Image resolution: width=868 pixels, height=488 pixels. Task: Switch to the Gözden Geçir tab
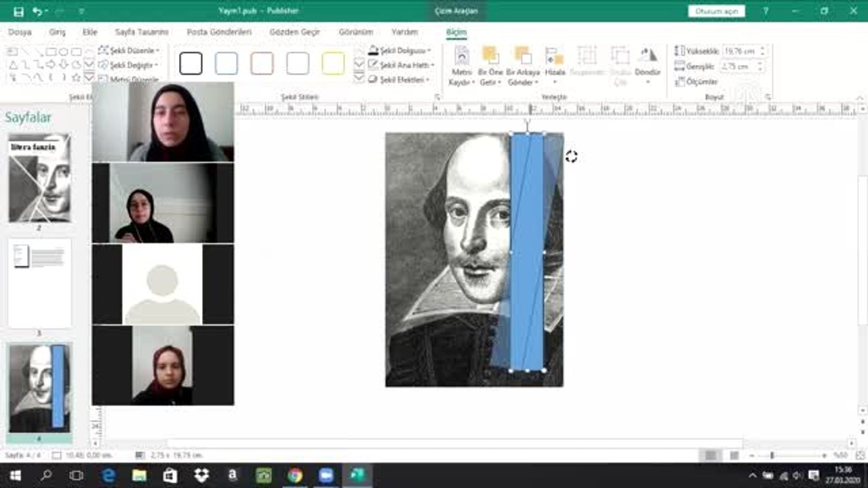[x=295, y=32]
